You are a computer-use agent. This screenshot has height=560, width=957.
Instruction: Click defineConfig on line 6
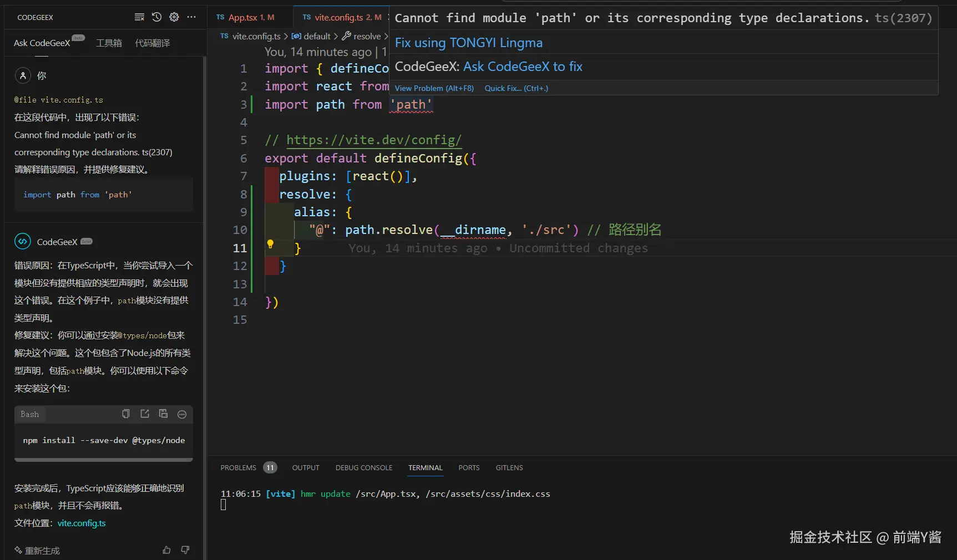tap(418, 158)
